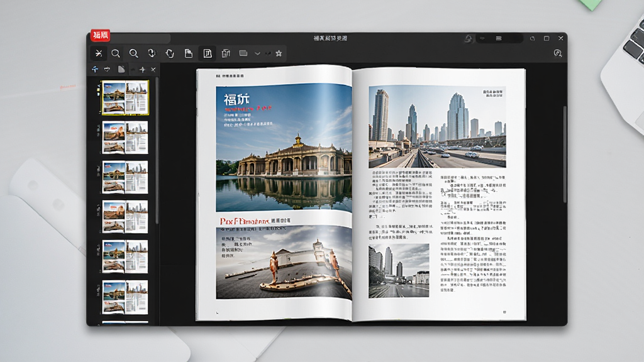
Task: Toggle the highlighted page layout icon
Action: point(208,53)
